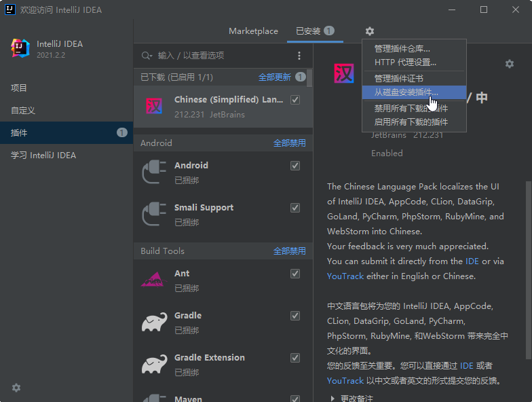532x402 pixels.
Task: Choose 禁用所有下载的插件 menu item
Action: coord(414,109)
